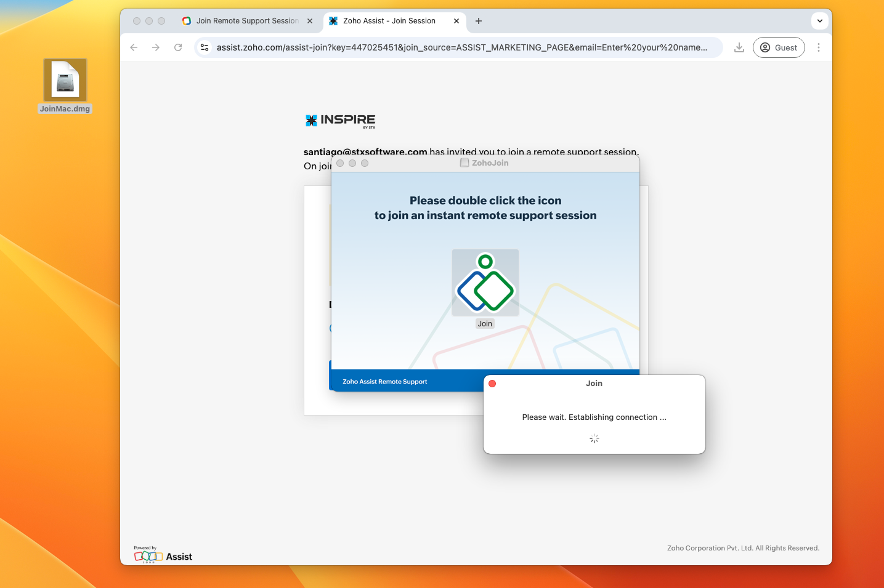Viewport: 884px width, 588px height.
Task: Click the address bar URL
Action: 462,47
